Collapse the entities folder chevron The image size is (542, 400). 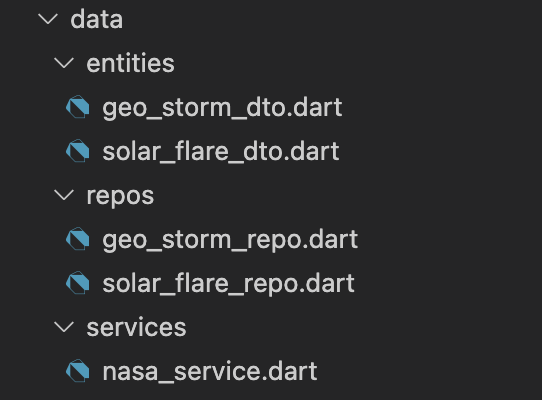(x=64, y=63)
